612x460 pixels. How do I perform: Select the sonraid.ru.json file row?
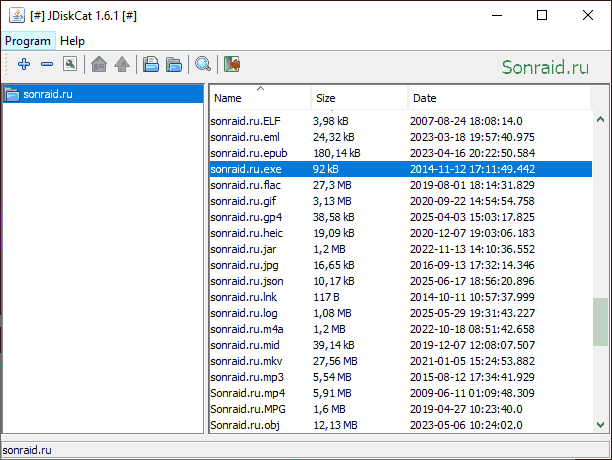tap(401, 281)
